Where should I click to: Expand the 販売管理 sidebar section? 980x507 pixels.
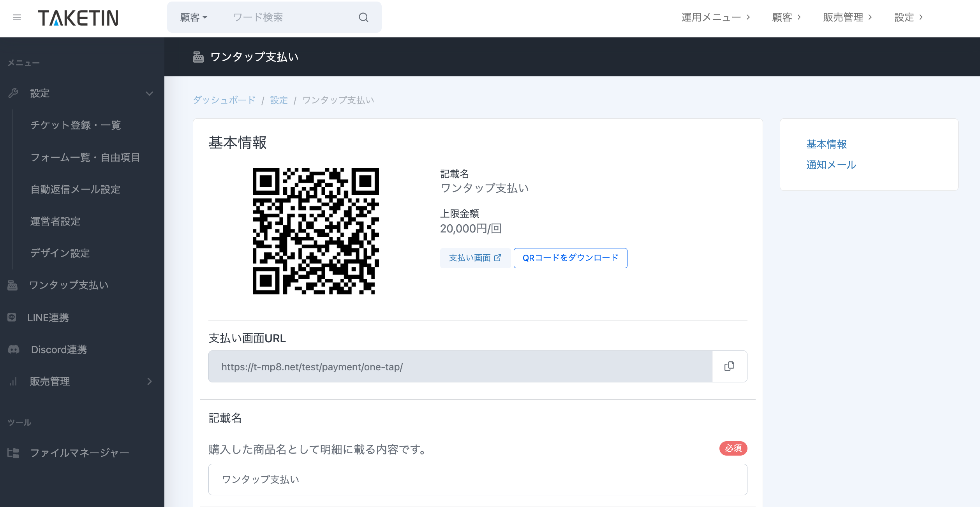(x=149, y=381)
